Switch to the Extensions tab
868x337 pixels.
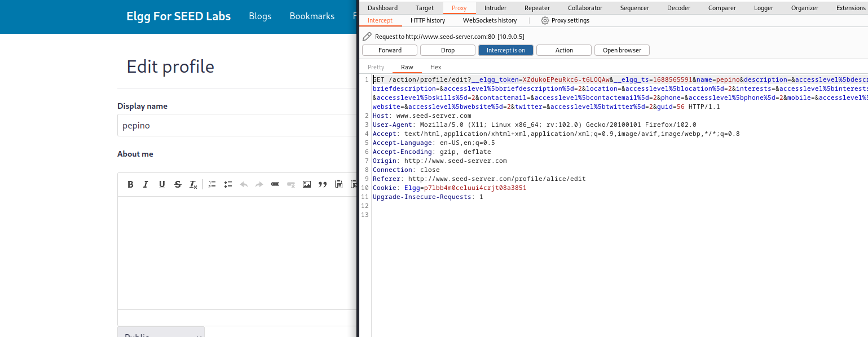[851, 8]
